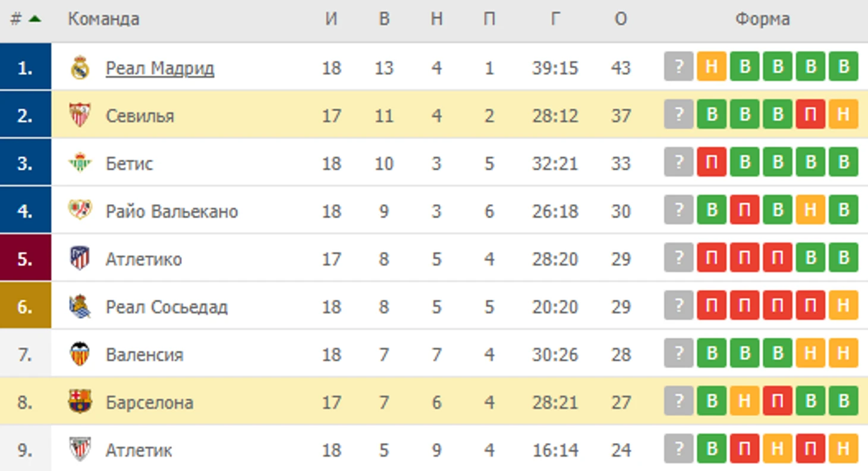The height and width of the screenshot is (471, 868).
Task: Open the Севилья team page
Action: point(140,116)
